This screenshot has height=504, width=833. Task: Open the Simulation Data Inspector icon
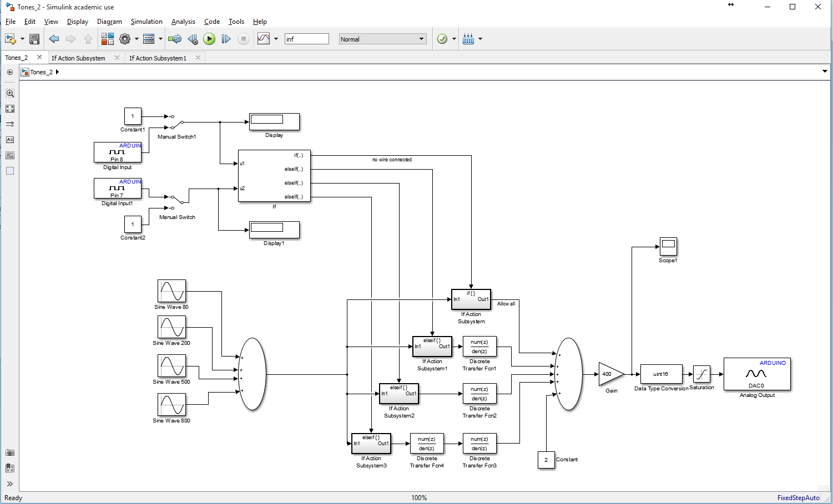coord(265,39)
